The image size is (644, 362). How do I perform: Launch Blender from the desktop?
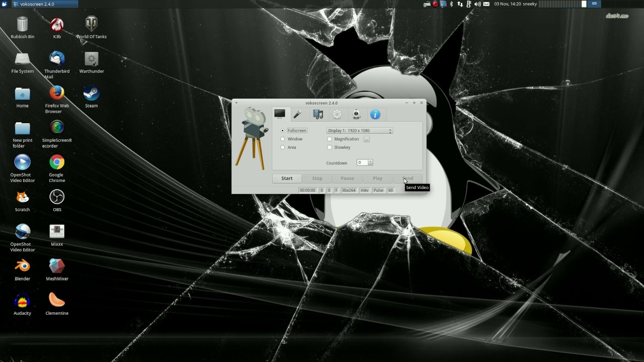pos(22,269)
